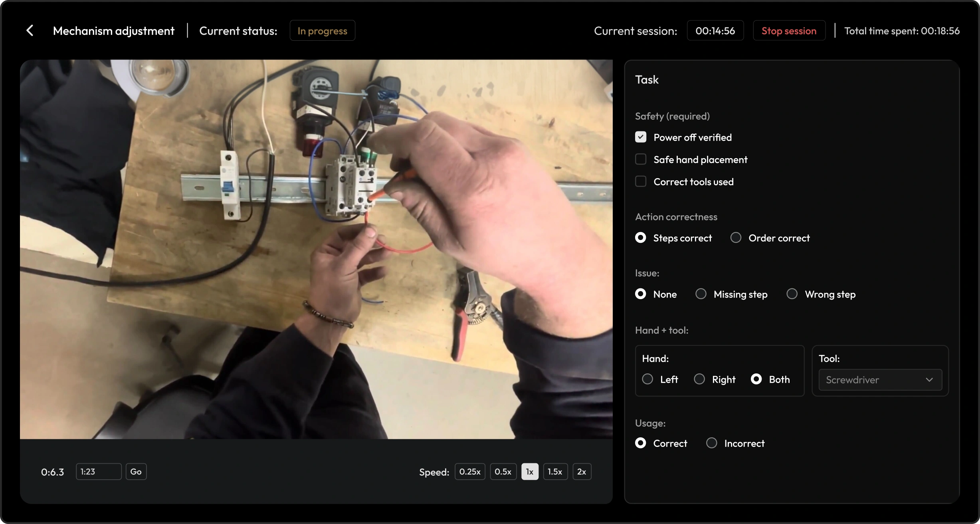Select the Order correct option
Image resolution: width=980 pixels, height=524 pixels.
pyautogui.click(x=736, y=237)
